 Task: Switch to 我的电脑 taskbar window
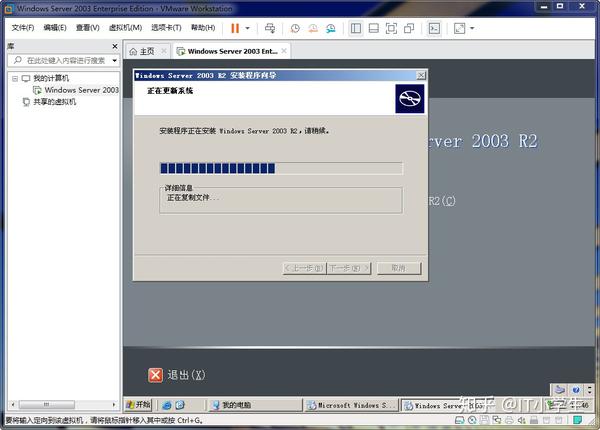255,405
